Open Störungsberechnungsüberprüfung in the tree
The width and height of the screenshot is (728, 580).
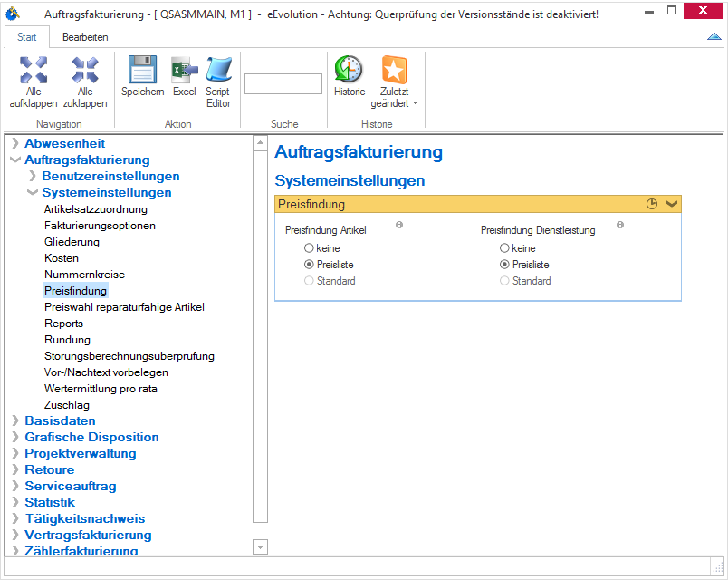point(129,356)
